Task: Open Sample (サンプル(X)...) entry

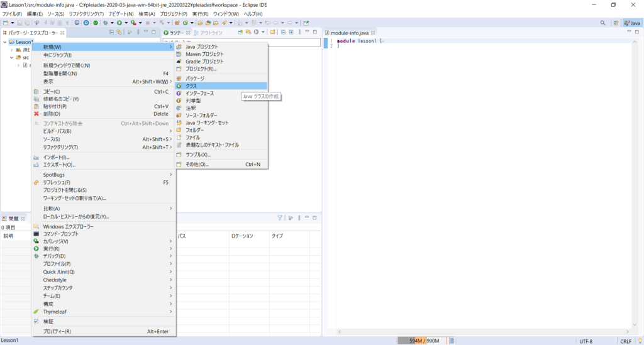Action: tap(221, 155)
